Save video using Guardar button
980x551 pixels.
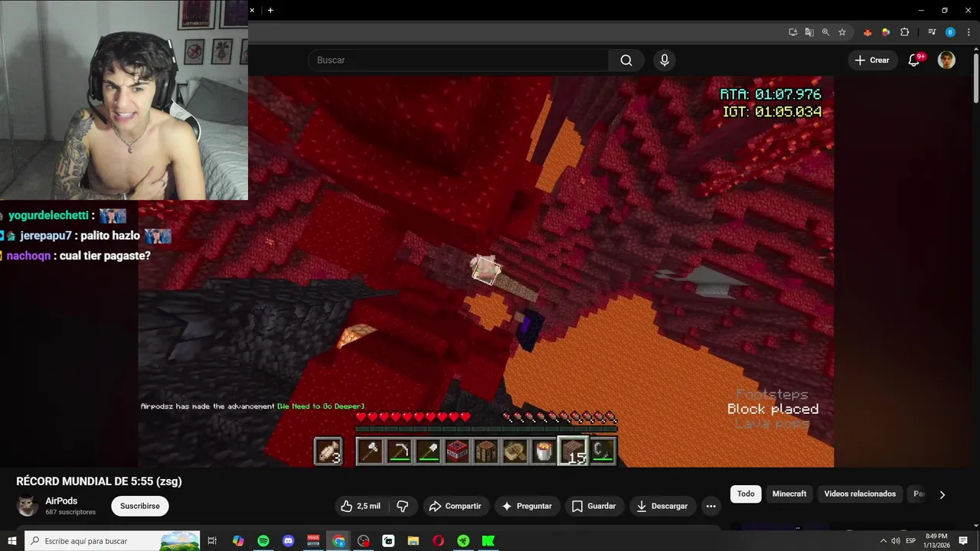pyautogui.click(x=594, y=506)
